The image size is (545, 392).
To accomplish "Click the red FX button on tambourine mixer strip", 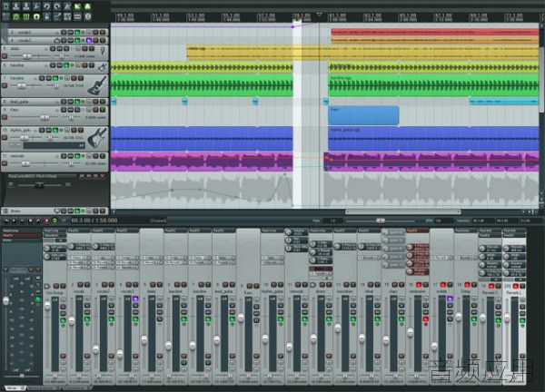I will [x=425, y=318].
